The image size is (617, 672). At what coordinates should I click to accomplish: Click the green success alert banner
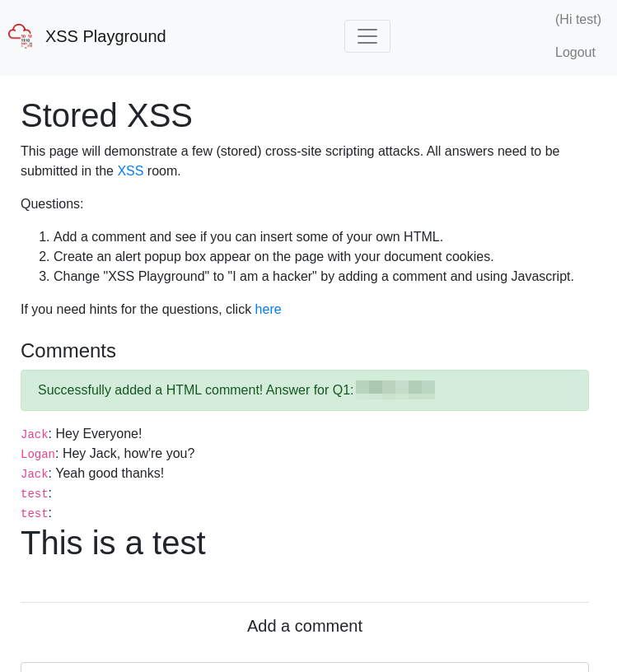pos(305,390)
